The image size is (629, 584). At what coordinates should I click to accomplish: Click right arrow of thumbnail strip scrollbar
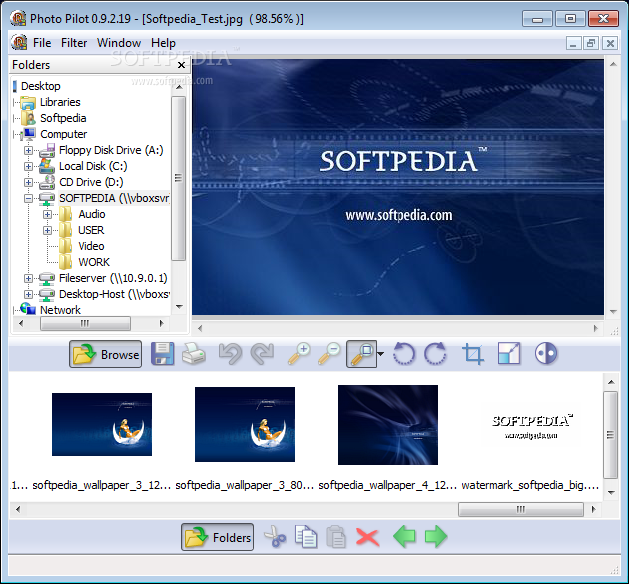click(x=594, y=509)
